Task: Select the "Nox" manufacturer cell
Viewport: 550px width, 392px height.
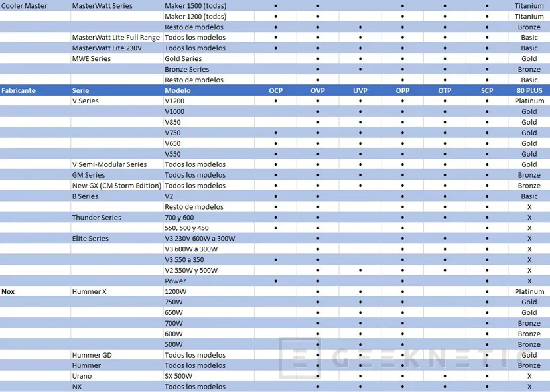Action: [8, 291]
